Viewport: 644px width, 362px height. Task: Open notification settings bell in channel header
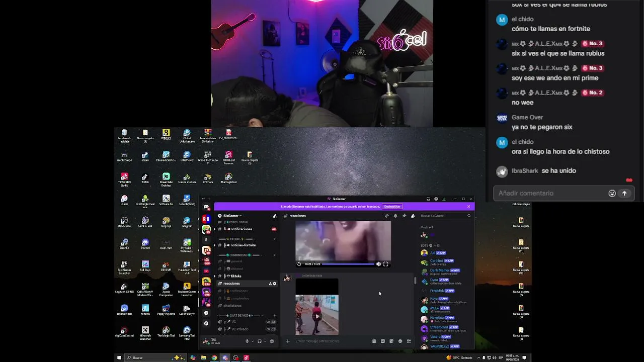click(395, 216)
